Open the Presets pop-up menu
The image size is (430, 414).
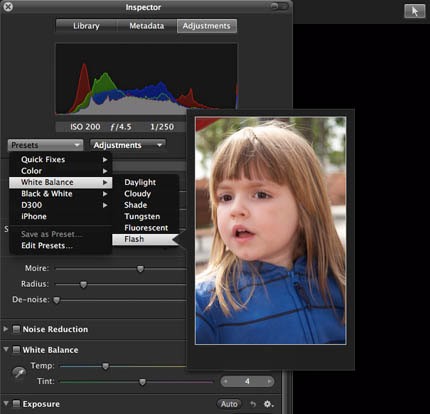45,145
